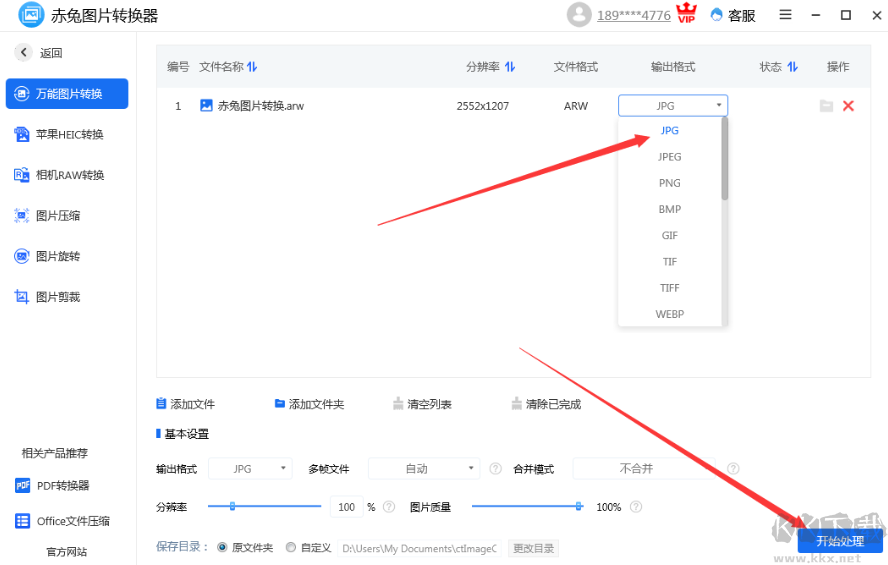Open output folder icon for 赤兔图片转换.arw row
888x565 pixels.
coord(826,106)
